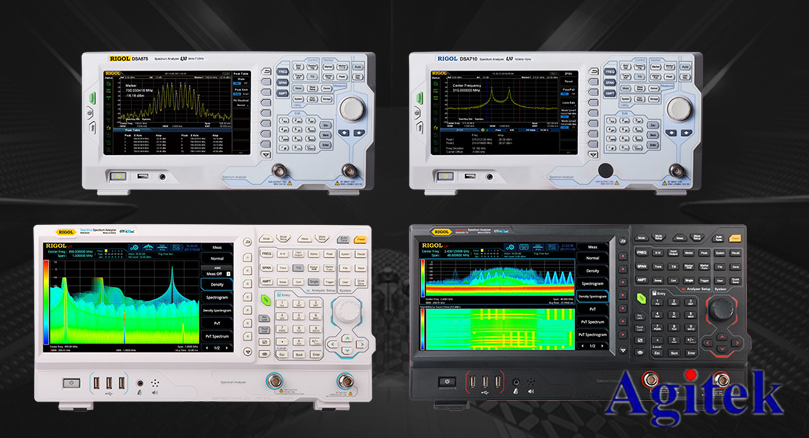The height and width of the screenshot is (438, 809).
Task: Click round down-arrow softkey button on black RSA analyzer
Action: click(623, 350)
